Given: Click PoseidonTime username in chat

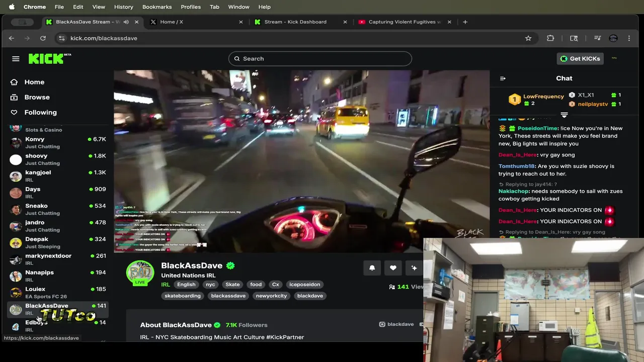Looking at the screenshot, I should (537, 128).
